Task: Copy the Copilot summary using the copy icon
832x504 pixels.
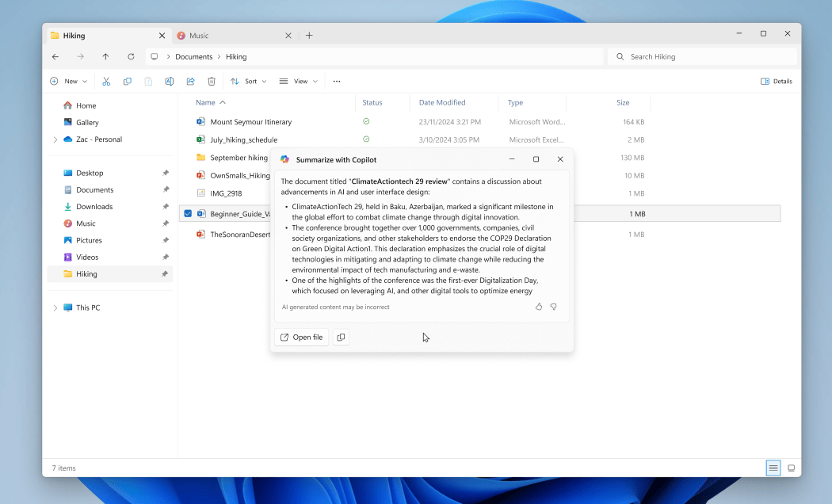Action: [x=341, y=337]
